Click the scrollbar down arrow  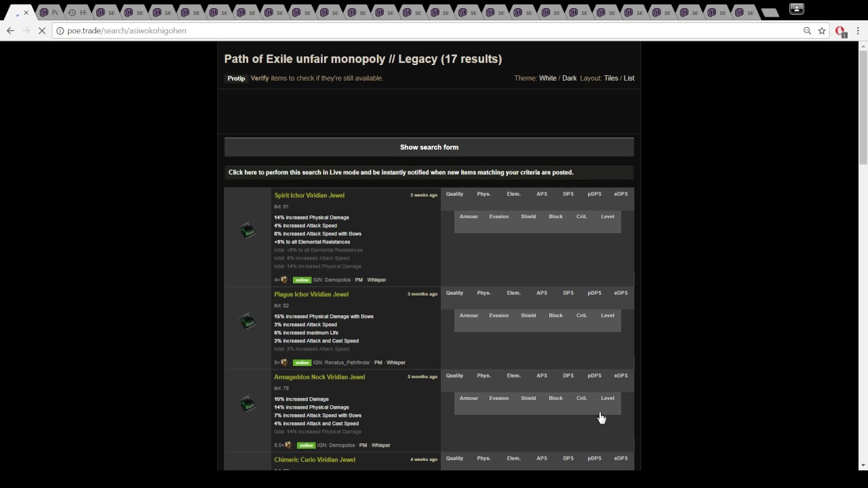(x=863, y=466)
